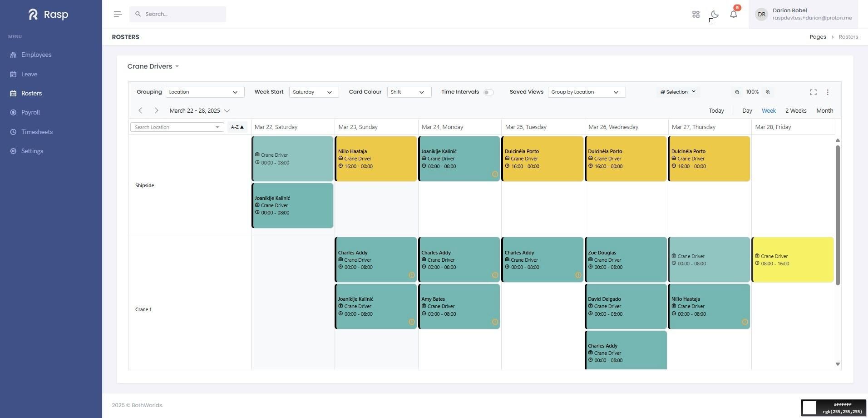
Task: Collapse sidebar with hamburger icon
Action: (118, 14)
